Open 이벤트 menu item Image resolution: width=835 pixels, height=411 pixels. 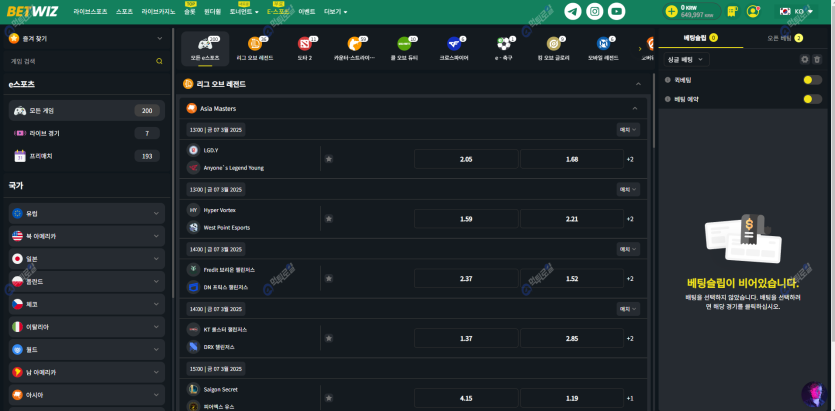[x=307, y=12]
